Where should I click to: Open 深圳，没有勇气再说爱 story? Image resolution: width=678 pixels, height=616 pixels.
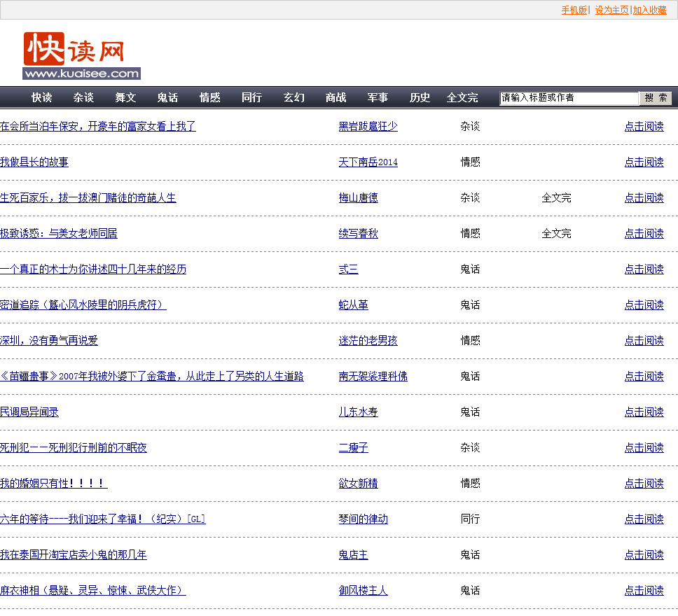[x=49, y=341]
